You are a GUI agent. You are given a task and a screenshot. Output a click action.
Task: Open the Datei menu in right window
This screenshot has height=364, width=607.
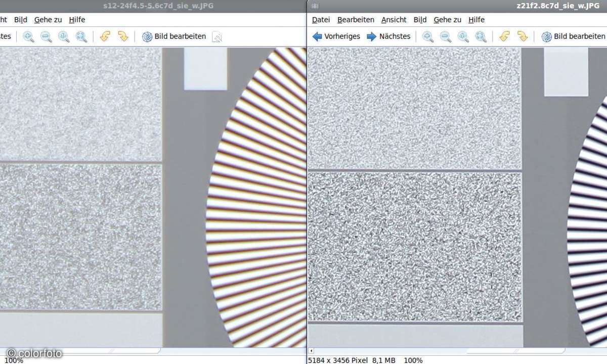(x=321, y=20)
